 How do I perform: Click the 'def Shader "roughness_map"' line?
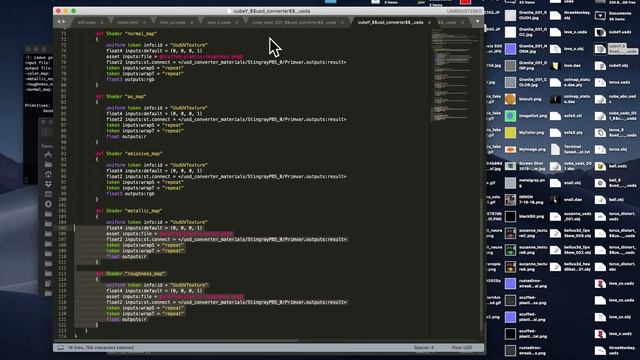click(131, 273)
